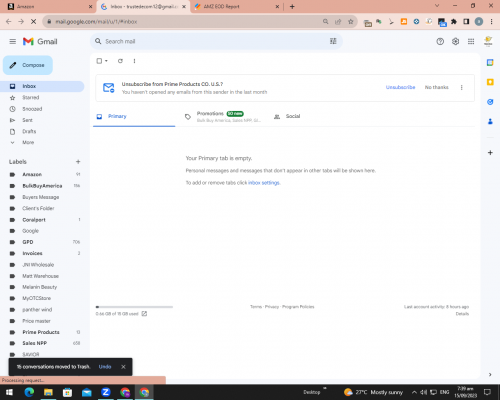Screen dimensions: 500x400
Task: Open toolbar more options menu
Action: coord(134,61)
